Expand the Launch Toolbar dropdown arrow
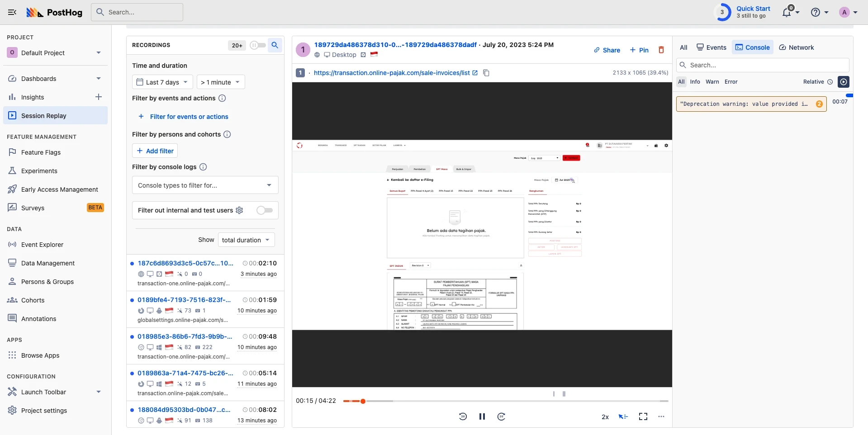The height and width of the screenshot is (435, 868). click(99, 392)
